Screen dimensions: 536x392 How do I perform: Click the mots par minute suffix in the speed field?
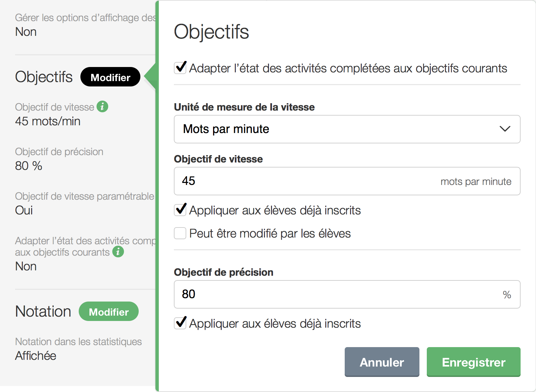coord(476,182)
